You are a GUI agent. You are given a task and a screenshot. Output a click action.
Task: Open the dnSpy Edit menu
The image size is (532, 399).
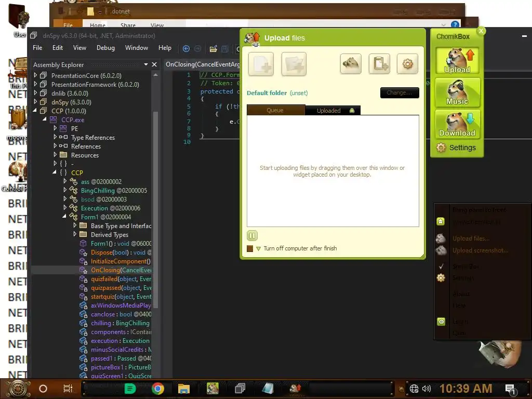pos(57,48)
